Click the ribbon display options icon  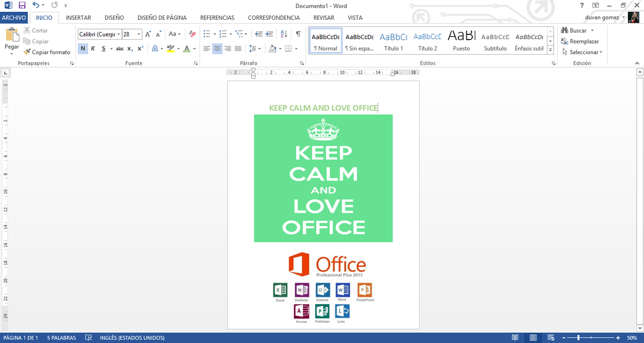596,5
